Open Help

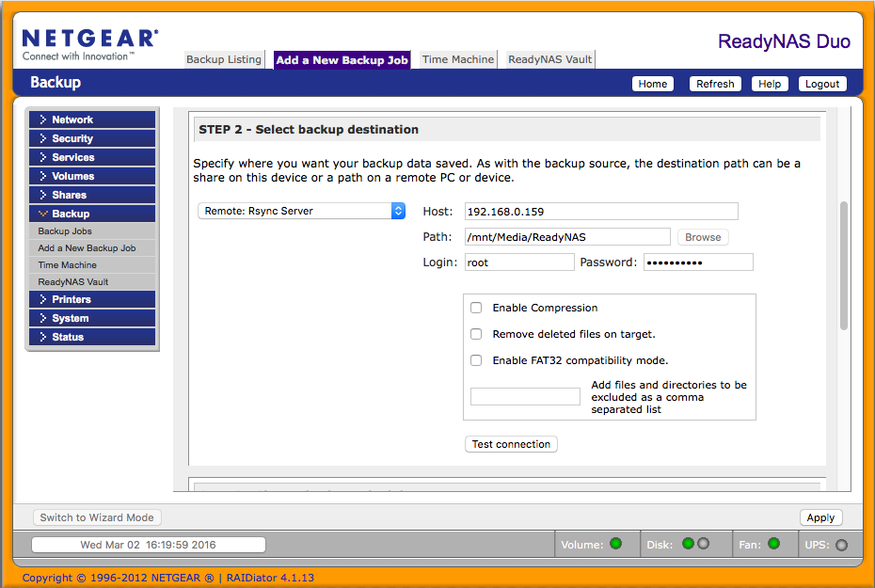point(770,84)
